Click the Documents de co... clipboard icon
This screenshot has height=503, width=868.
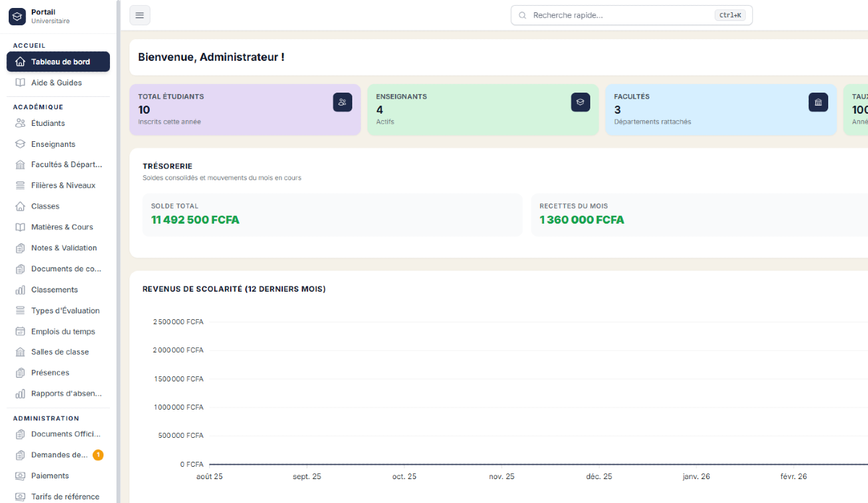pos(20,269)
